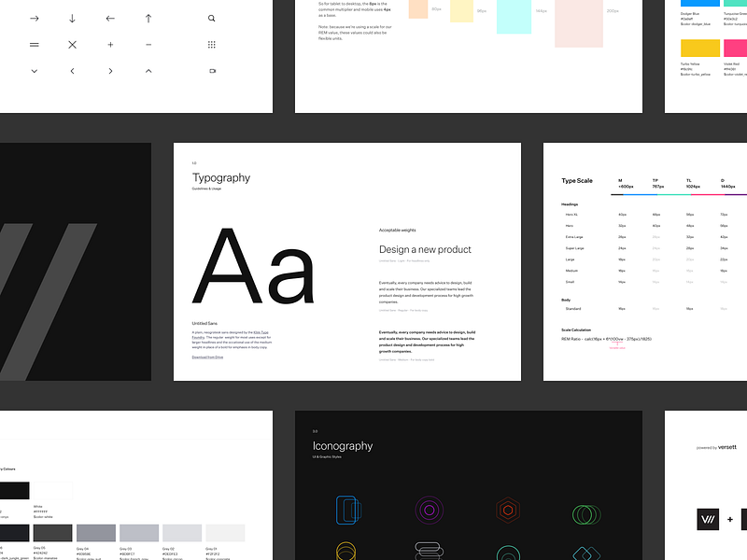The width and height of the screenshot is (747, 560).
Task: Click the Download from Drive link
Action: (207, 355)
